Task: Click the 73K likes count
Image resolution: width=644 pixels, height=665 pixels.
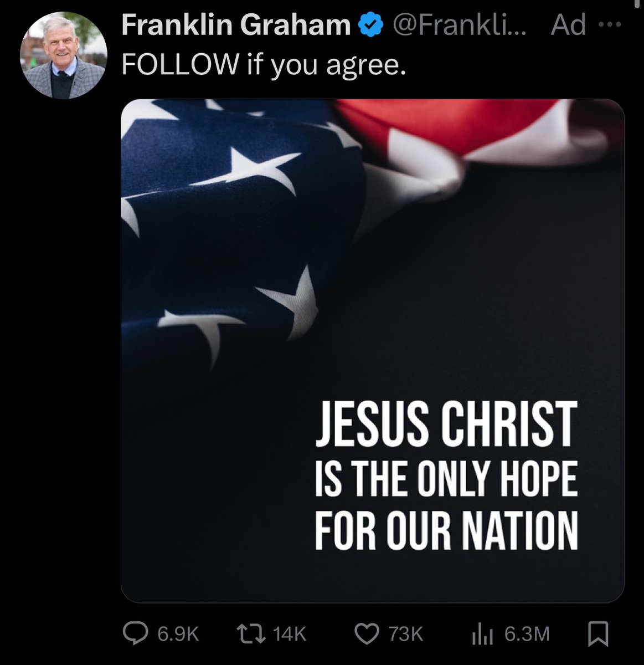Action: tap(406, 634)
